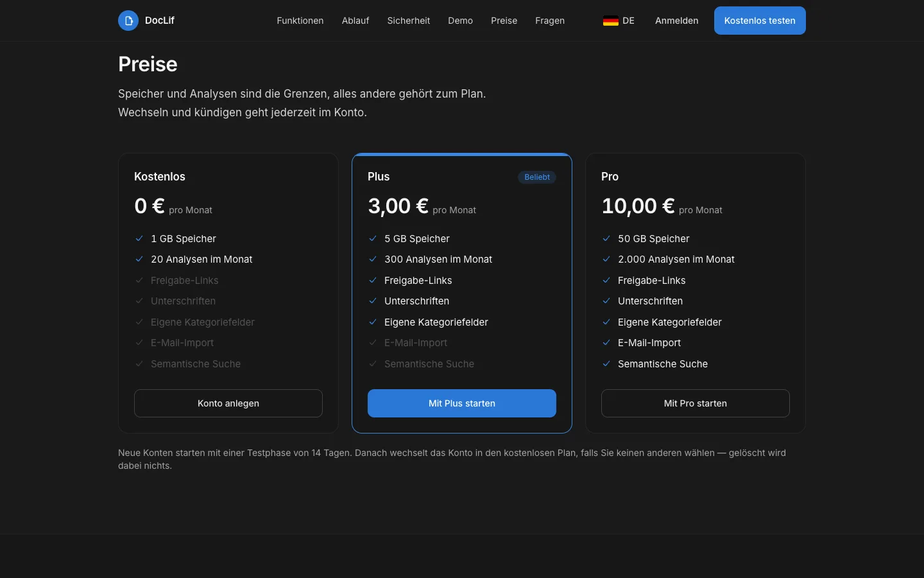Click the German flag icon
The width and height of the screenshot is (924, 578).
click(x=611, y=21)
